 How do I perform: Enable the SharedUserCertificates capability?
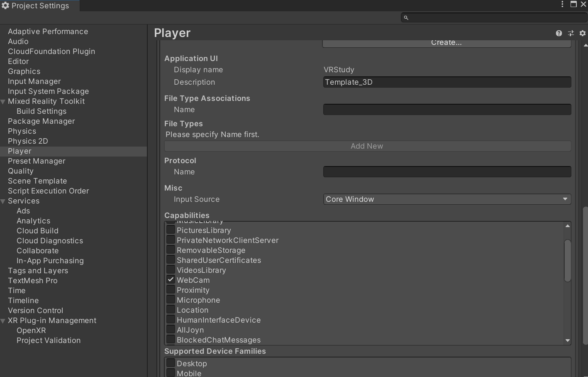click(x=171, y=260)
